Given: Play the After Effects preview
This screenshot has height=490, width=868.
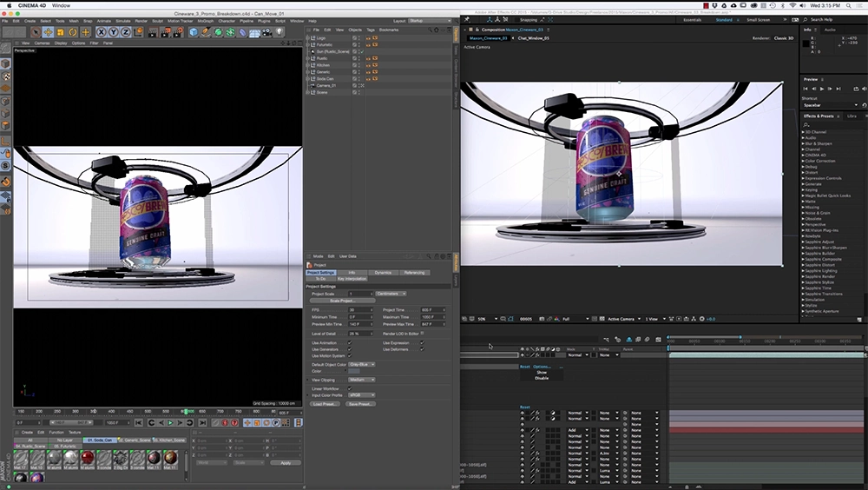Looking at the screenshot, I should coord(821,89).
